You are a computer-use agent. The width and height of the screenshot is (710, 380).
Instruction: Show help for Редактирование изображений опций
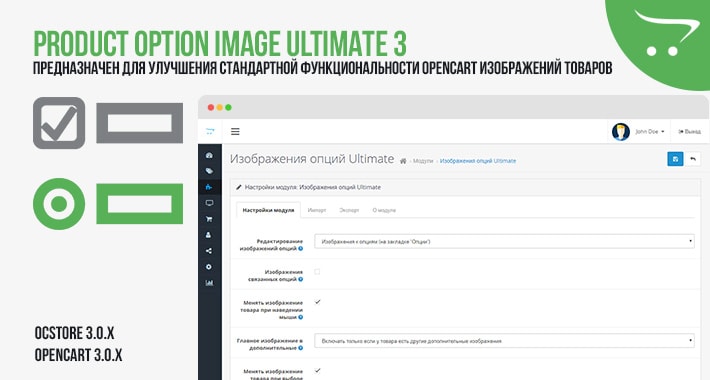click(x=301, y=249)
